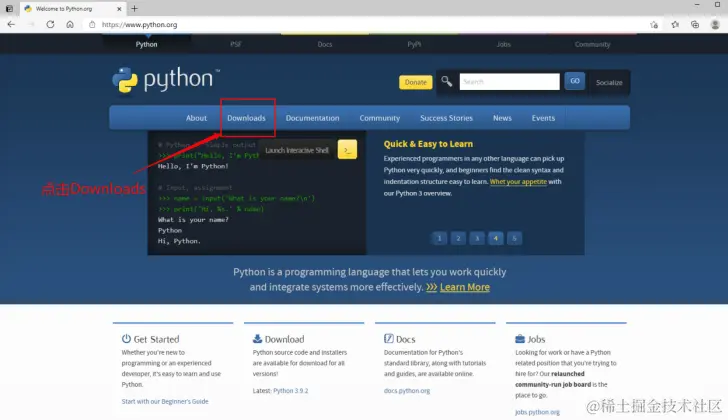This screenshot has height=420, width=728.
Task: Open the favorites list icon
Action: (675, 25)
